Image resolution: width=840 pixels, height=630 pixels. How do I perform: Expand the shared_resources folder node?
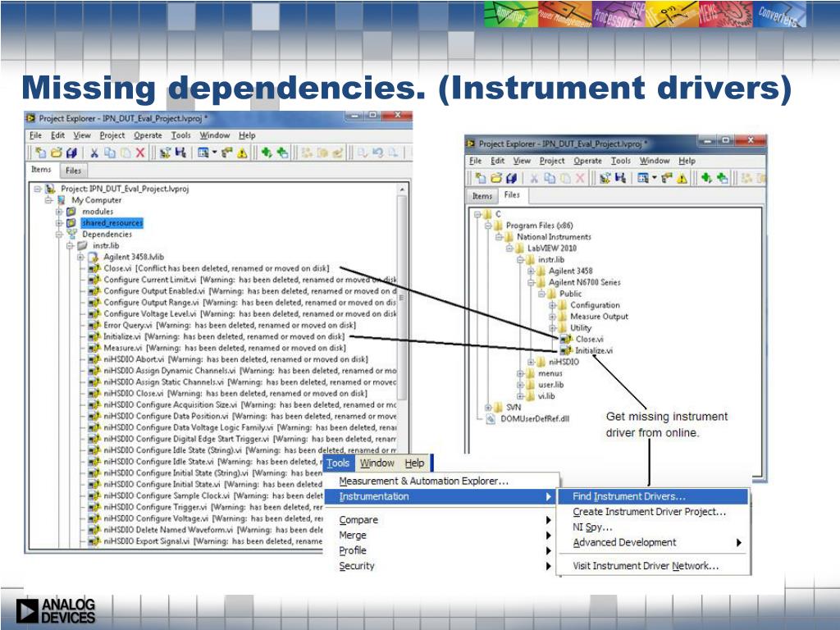(x=59, y=223)
